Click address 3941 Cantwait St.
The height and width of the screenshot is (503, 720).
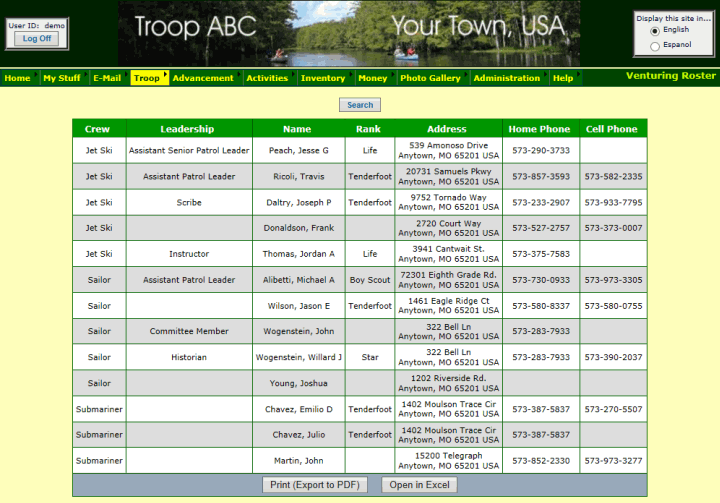[x=449, y=249]
